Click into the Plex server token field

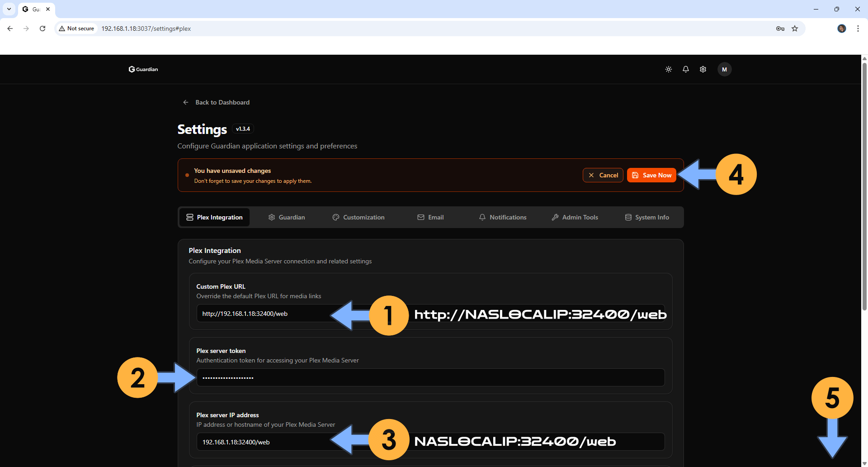(x=429, y=377)
